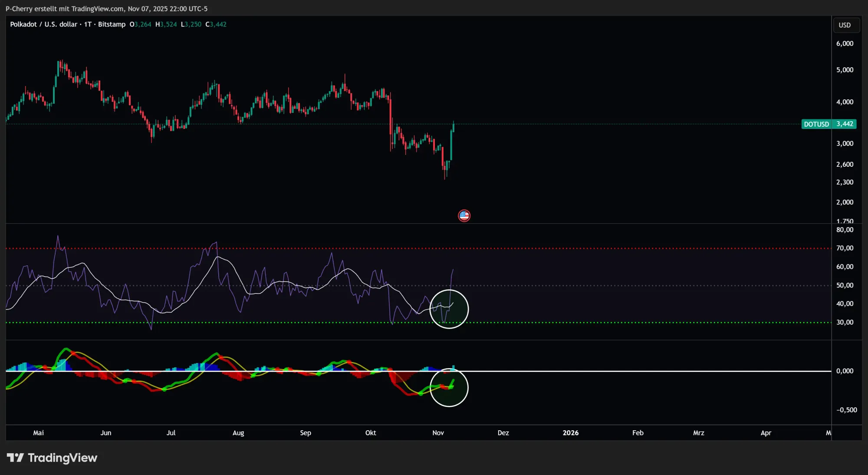Click the Polkadot / U.S. dollar symbol title
This screenshot has width=868, height=475.
[x=43, y=24]
